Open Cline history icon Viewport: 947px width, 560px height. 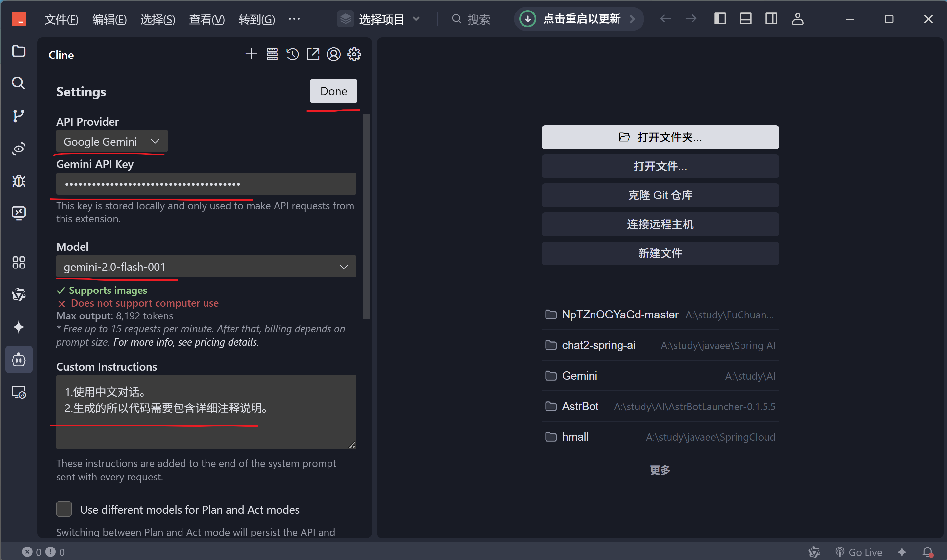click(x=293, y=54)
